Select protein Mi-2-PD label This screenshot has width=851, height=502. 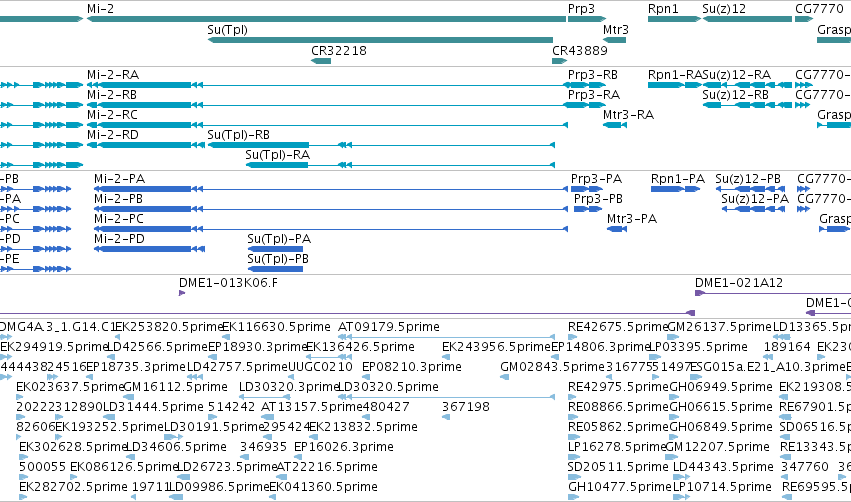[x=119, y=239]
